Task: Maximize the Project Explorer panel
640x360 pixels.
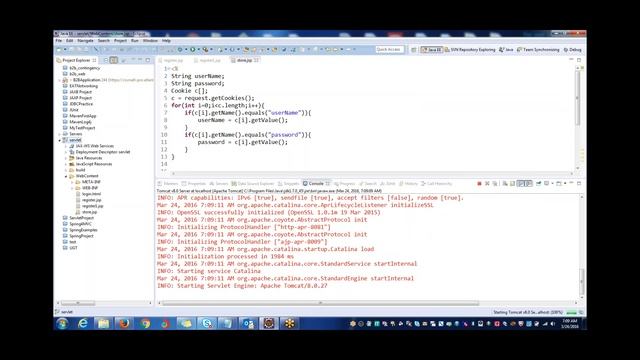Action: [x=148, y=60]
